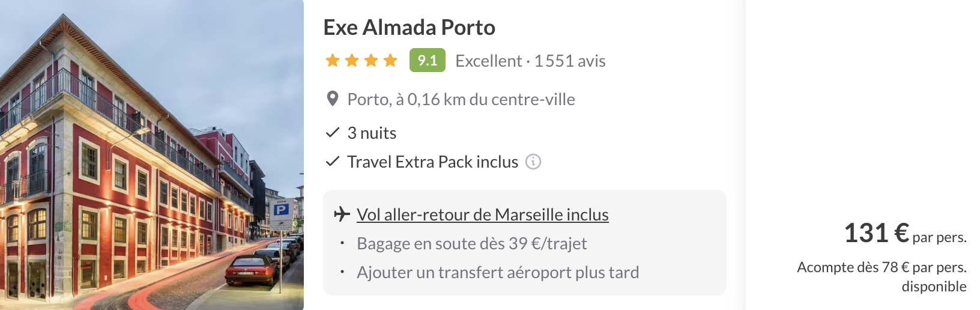Click Bagage en soute dès 39 €/trajet
The height and width of the screenshot is (310, 980).
tap(471, 243)
